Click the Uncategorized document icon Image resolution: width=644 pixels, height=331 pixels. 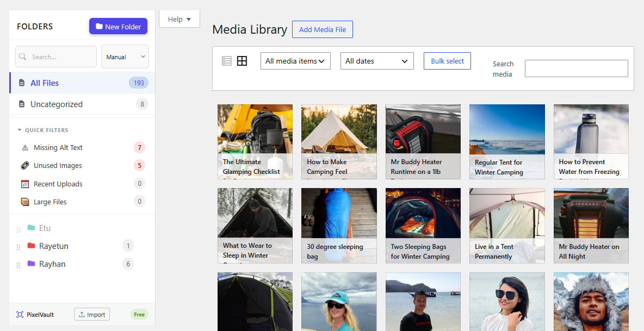(x=22, y=104)
